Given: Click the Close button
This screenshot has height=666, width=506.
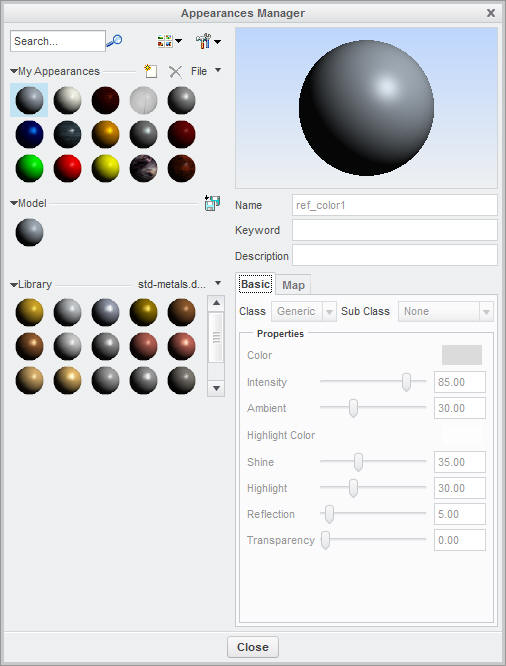Looking at the screenshot, I should [253, 647].
